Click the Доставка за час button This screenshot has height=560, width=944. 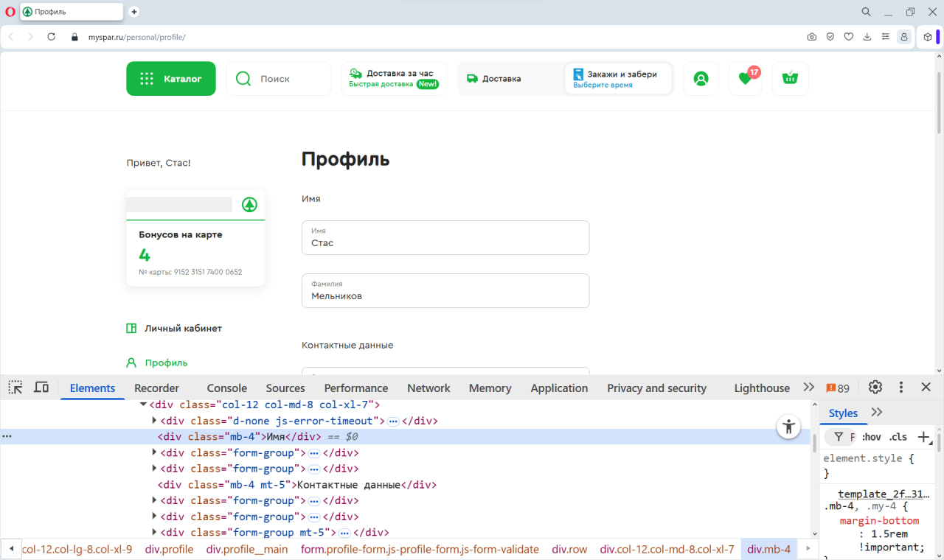click(394, 79)
